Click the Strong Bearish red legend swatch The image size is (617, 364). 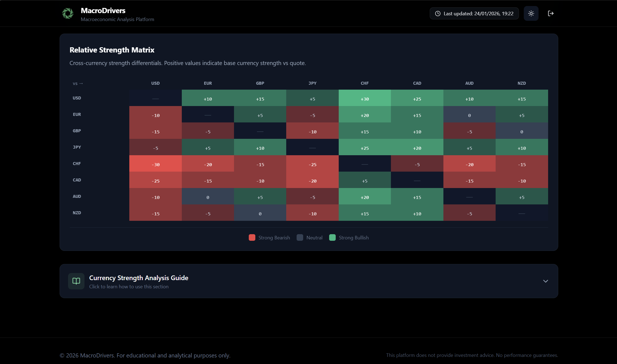point(252,237)
